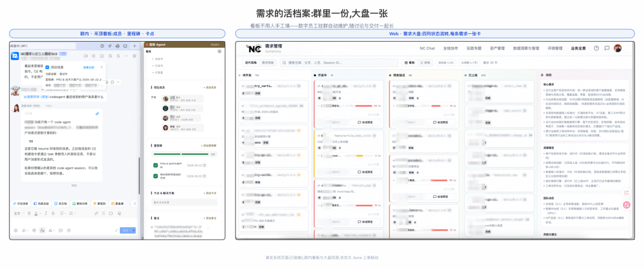
Task: Open 正文 paragraph style dropdown
Action: pyautogui.click(x=19, y=213)
